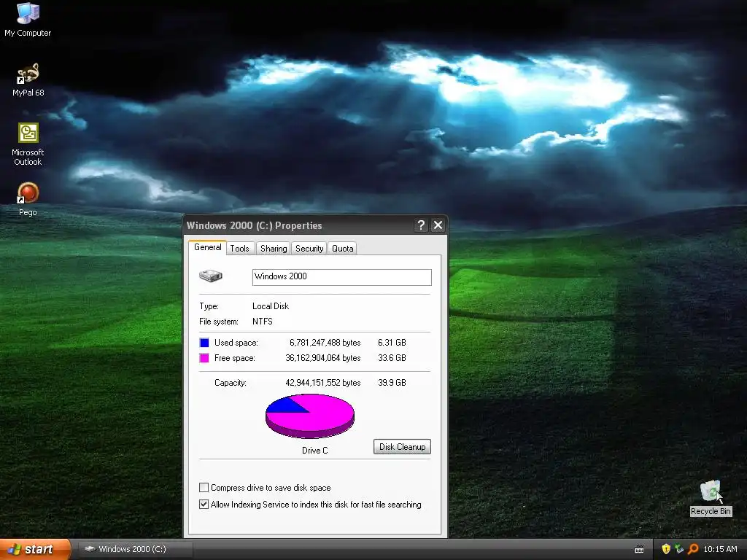Disable Allow Indexing Service checkbox
The width and height of the screenshot is (747, 560).
[204, 505]
